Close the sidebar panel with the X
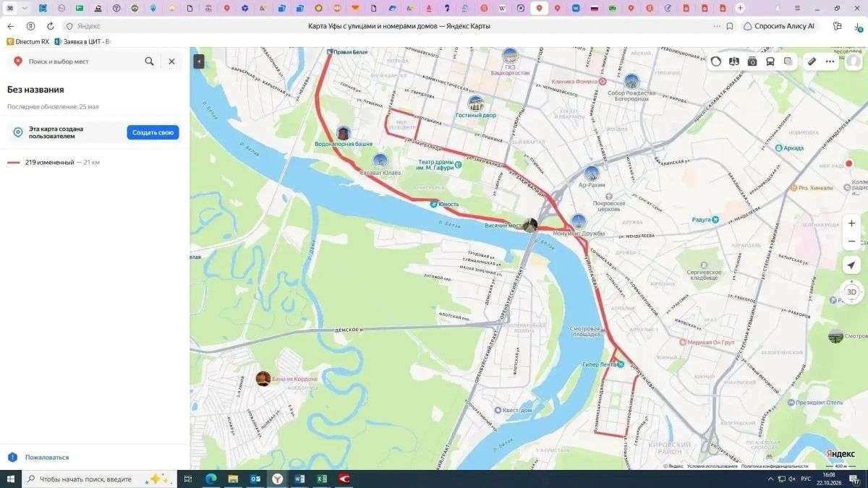Screen dimensions: 868x488 click(171, 61)
